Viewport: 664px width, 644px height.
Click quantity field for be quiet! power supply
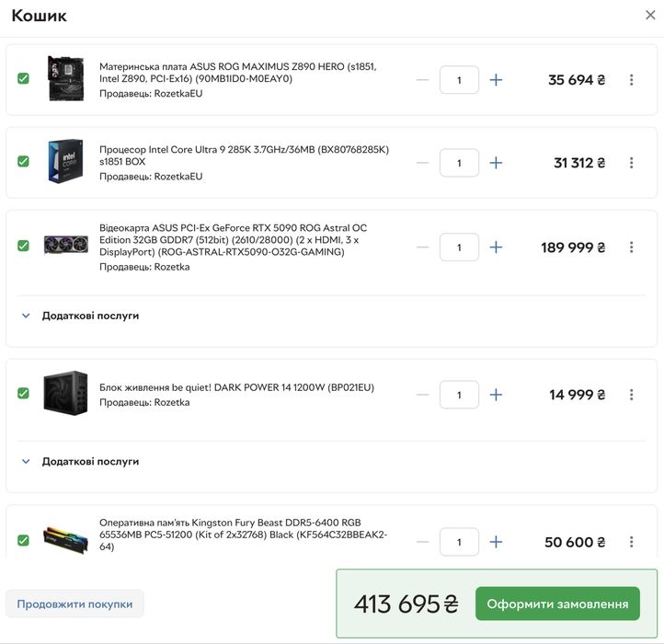[x=459, y=395]
